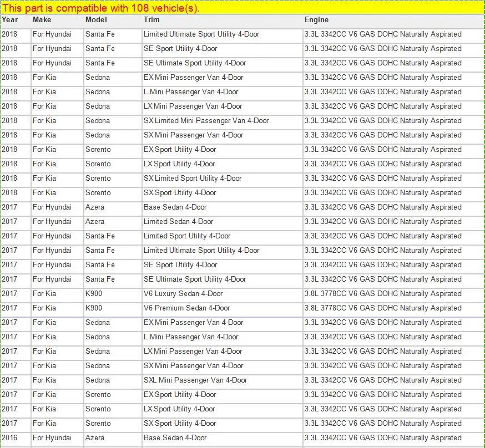
Task: Click 'For Hyundai' in the 2016 Azera row
Action: point(52,438)
